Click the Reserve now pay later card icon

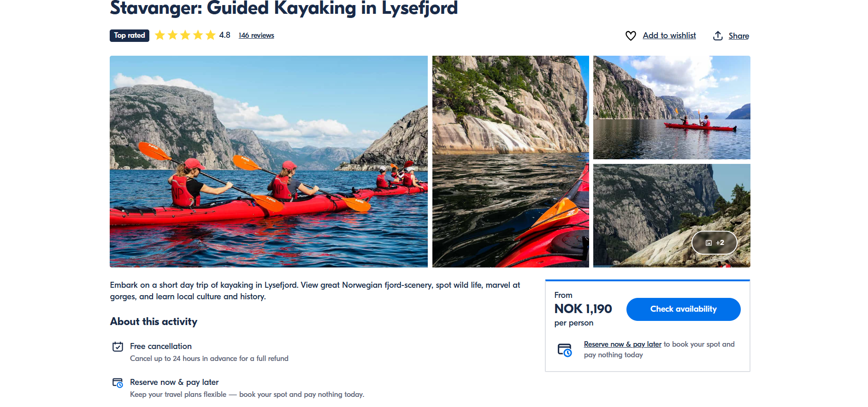pyautogui.click(x=118, y=383)
